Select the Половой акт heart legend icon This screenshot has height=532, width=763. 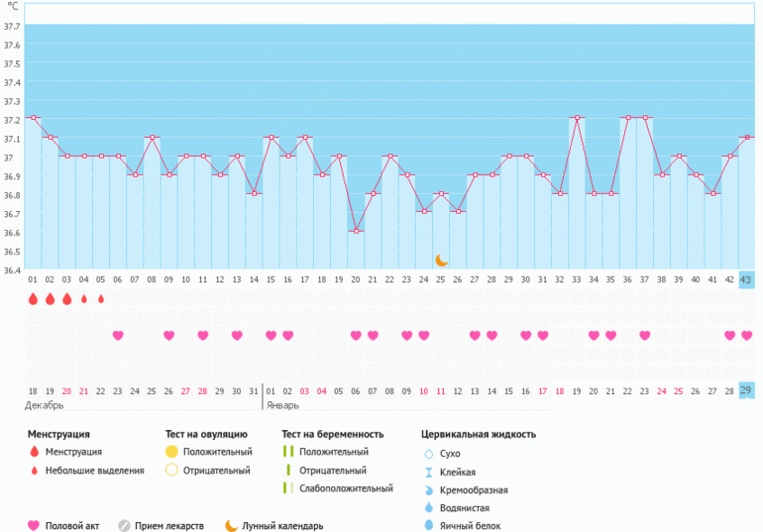point(34,526)
